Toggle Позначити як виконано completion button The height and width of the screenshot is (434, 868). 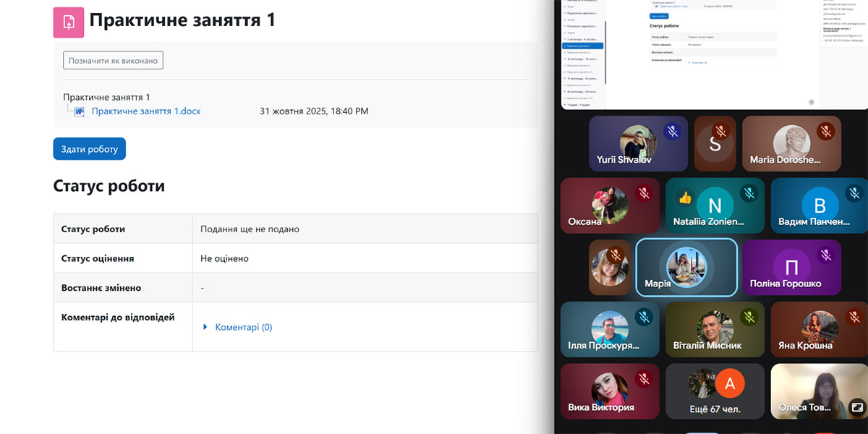[x=113, y=61]
